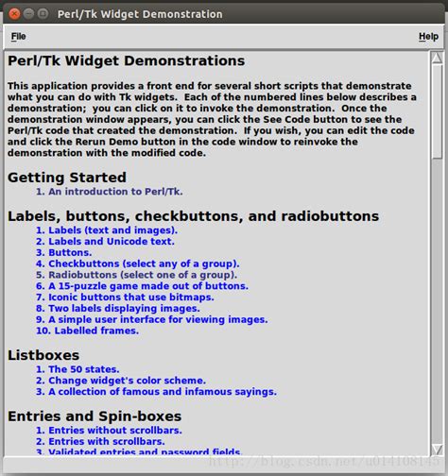Open the Help menu
The height and width of the screenshot is (476, 448).
(x=428, y=37)
